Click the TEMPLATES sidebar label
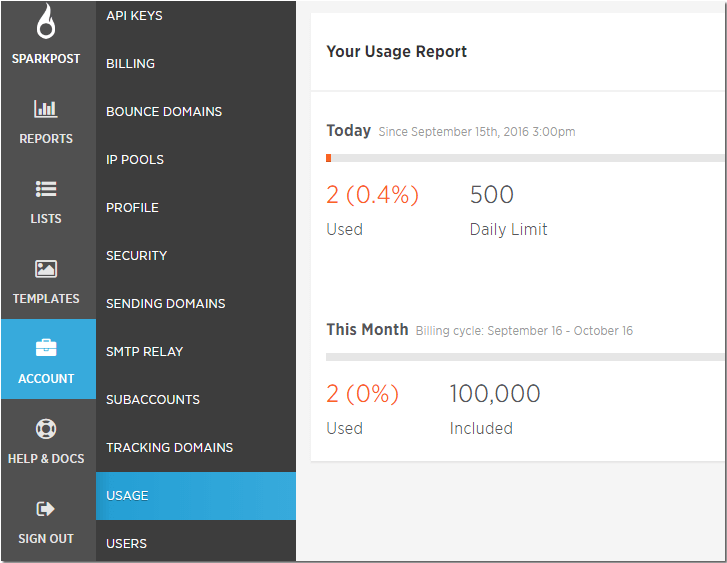727x563 pixels. click(46, 299)
